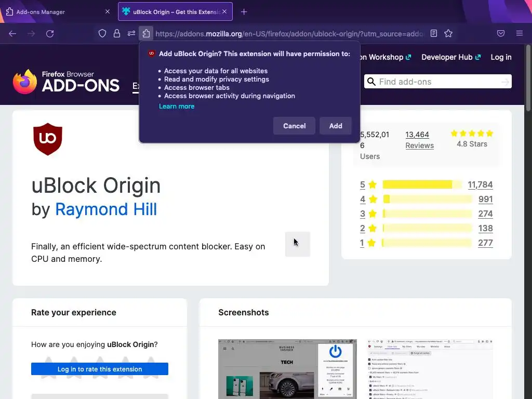
Task: Switch to the Add-ons Manager tab
Action: [x=57, y=12]
